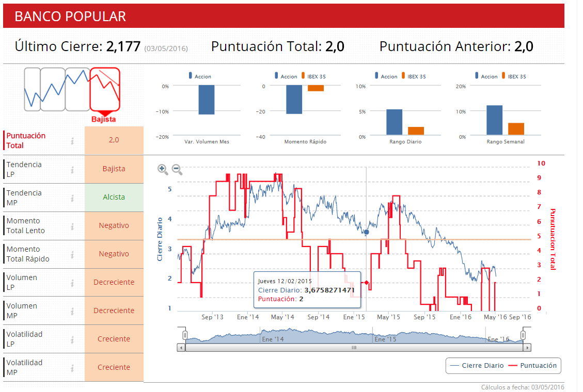This screenshot has width=583, height=392.
Task: Open info icon for Puntuación Total
Action: (x=72, y=141)
